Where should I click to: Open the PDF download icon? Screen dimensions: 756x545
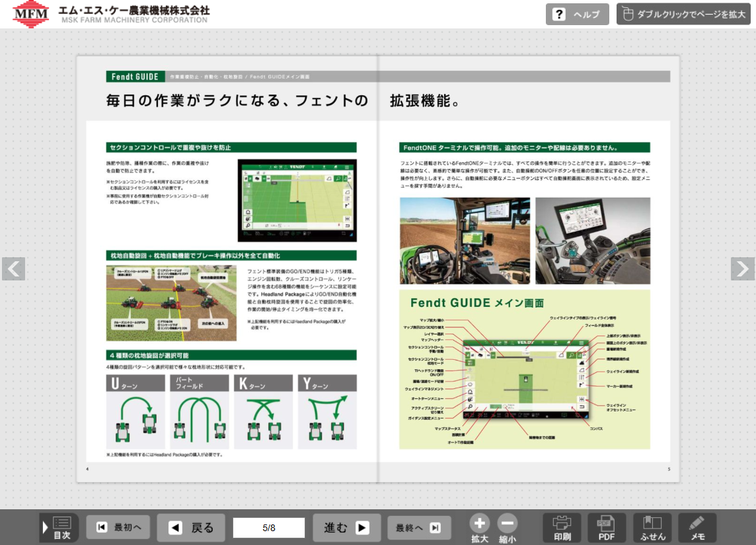click(607, 528)
